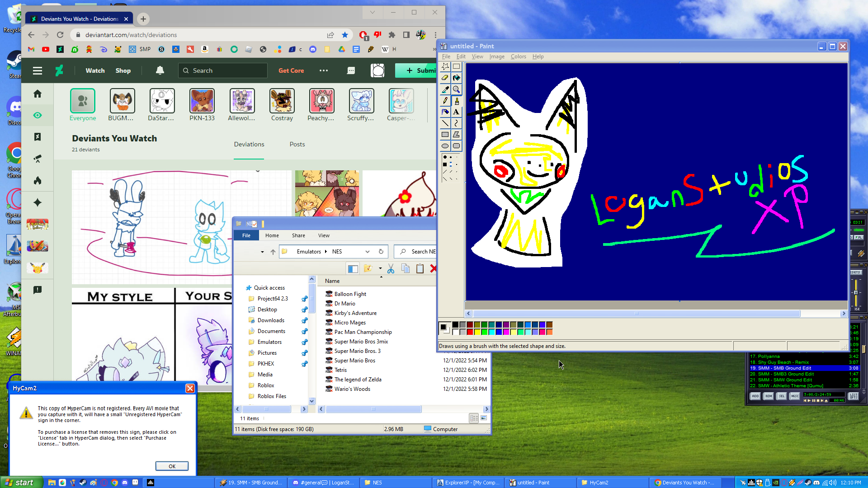Screen dimensions: 868x488
Task: Click the red Delete X in Explorer
Action: (x=433, y=269)
